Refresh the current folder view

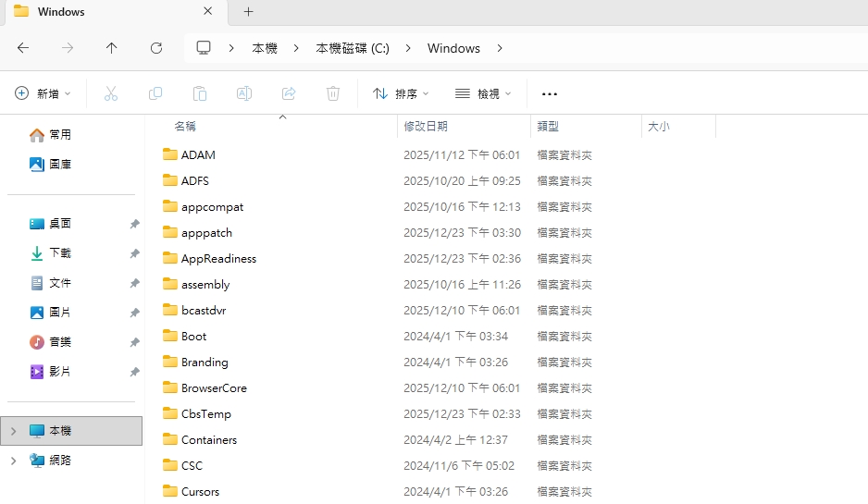[156, 48]
